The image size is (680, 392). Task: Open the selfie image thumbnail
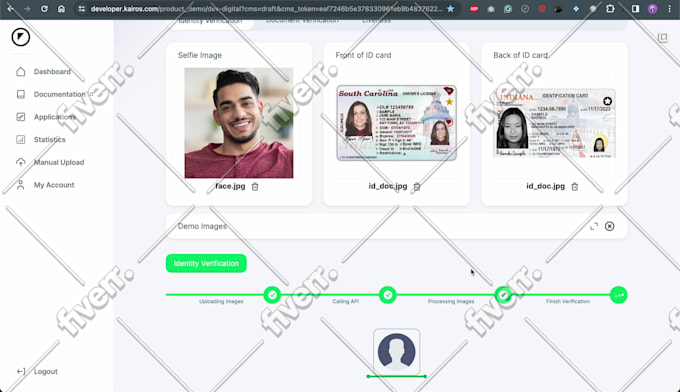[x=239, y=123]
